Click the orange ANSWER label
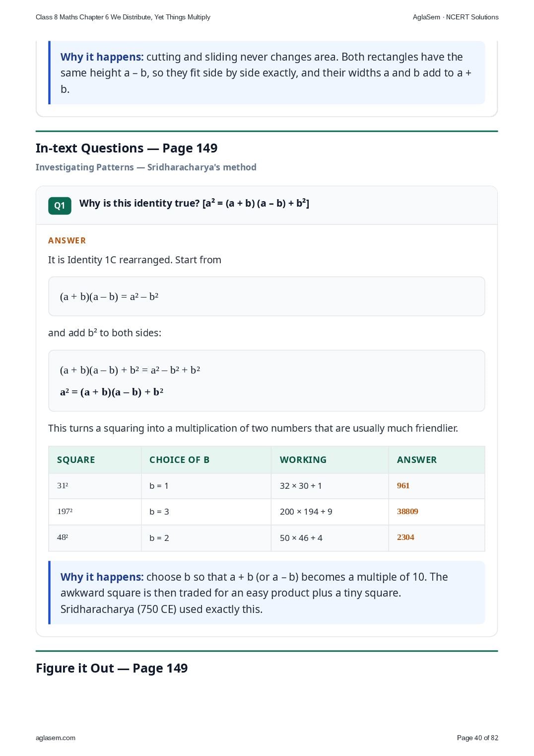The width and height of the screenshot is (534, 756). click(x=67, y=240)
